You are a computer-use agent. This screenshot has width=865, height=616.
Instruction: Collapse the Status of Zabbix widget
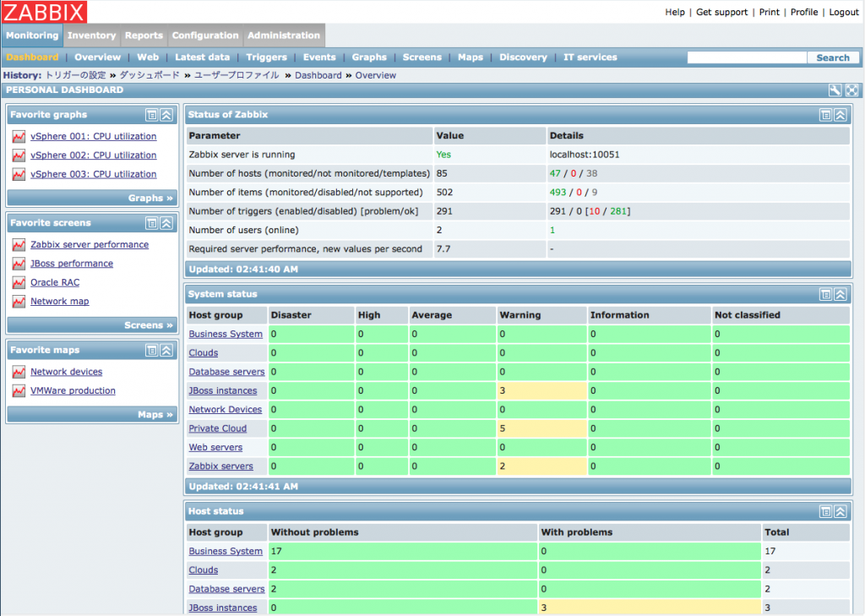(841, 115)
